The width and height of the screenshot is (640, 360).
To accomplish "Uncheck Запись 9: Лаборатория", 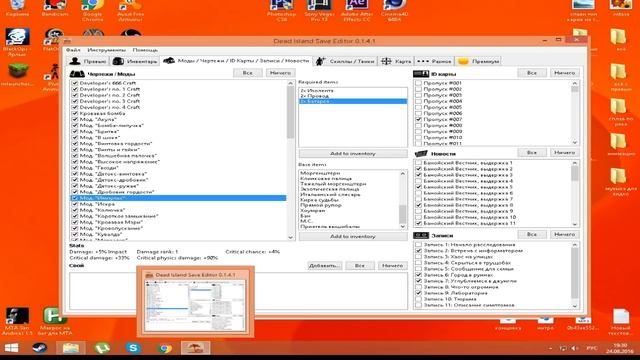I will click(418, 293).
